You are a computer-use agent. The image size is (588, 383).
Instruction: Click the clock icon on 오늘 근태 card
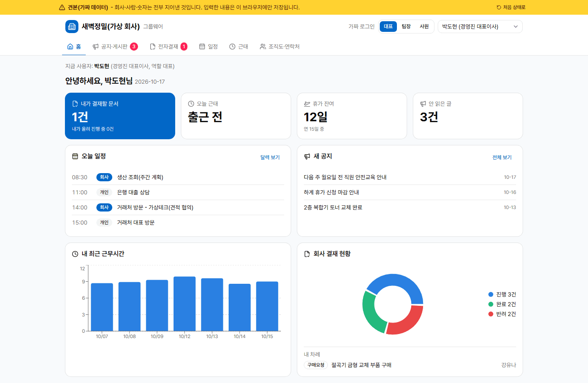pos(191,104)
